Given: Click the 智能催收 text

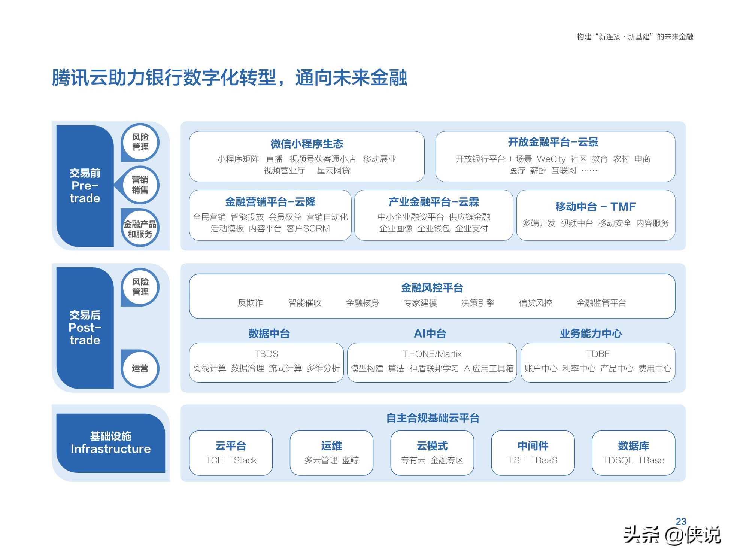Looking at the screenshot, I should point(305,303).
